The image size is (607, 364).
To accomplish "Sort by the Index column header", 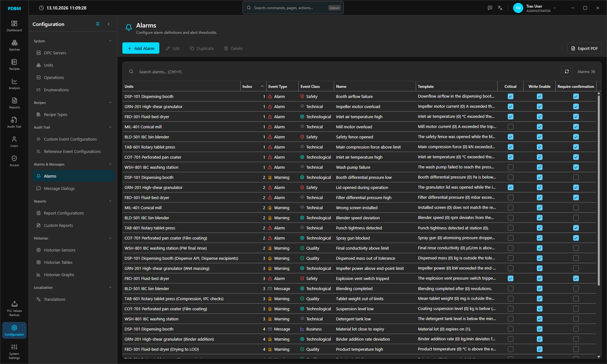I will (253, 87).
